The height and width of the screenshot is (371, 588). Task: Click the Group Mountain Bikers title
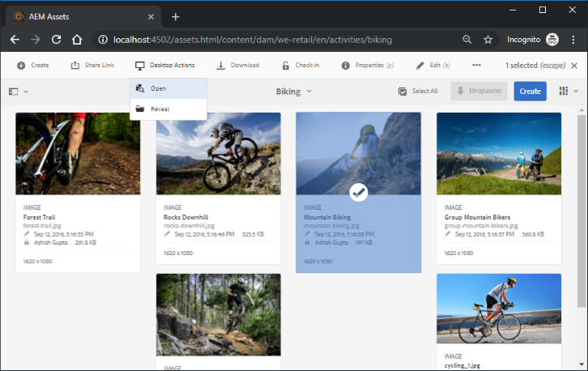(477, 217)
